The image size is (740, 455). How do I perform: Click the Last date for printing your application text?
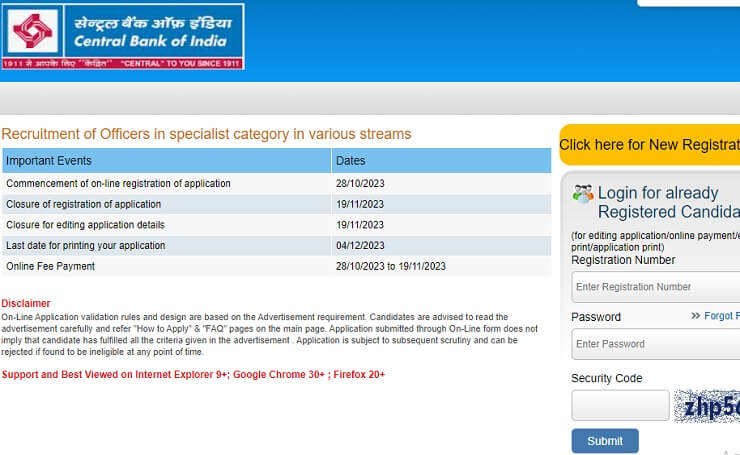click(85, 245)
